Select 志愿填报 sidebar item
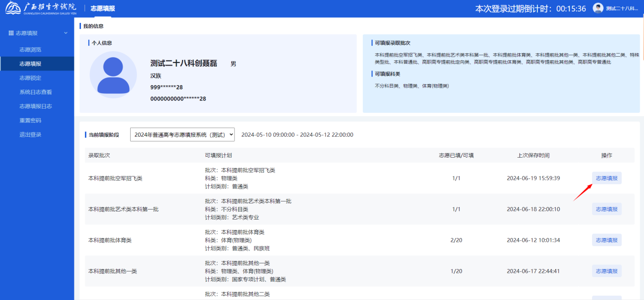Viewport: 644px width, 300px height. coord(37,64)
